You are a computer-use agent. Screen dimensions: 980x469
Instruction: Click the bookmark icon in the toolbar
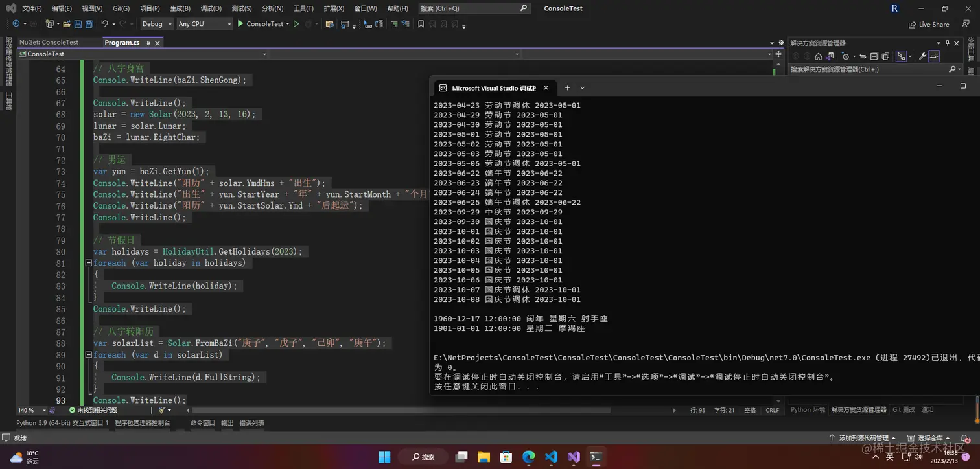tap(421, 24)
